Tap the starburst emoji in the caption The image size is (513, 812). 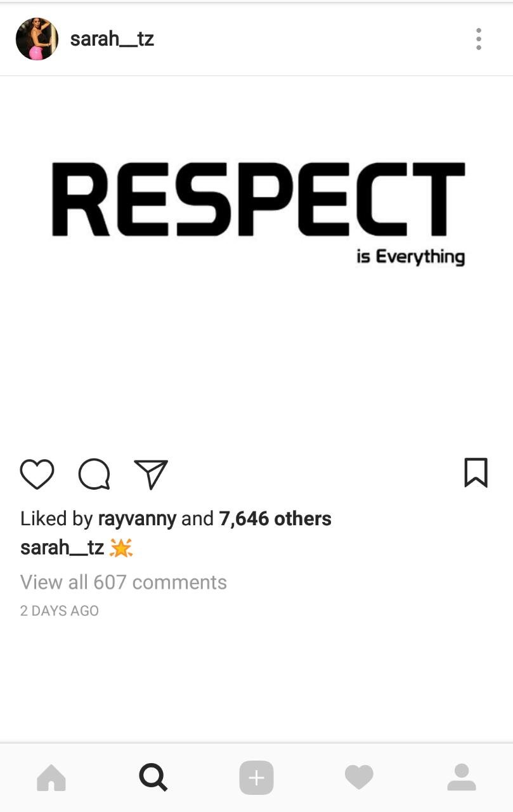click(x=121, y=547)
